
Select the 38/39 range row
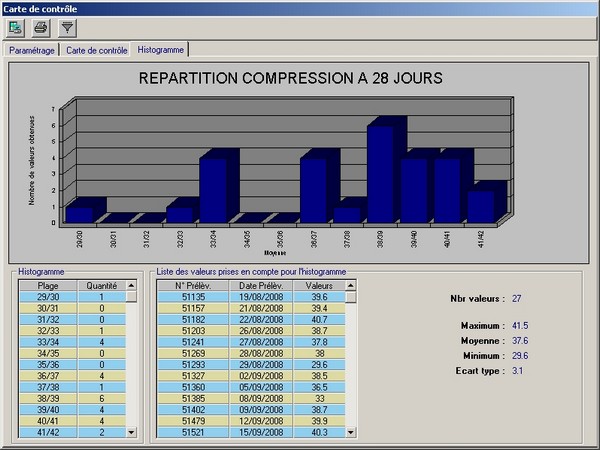tap(48, 397)
